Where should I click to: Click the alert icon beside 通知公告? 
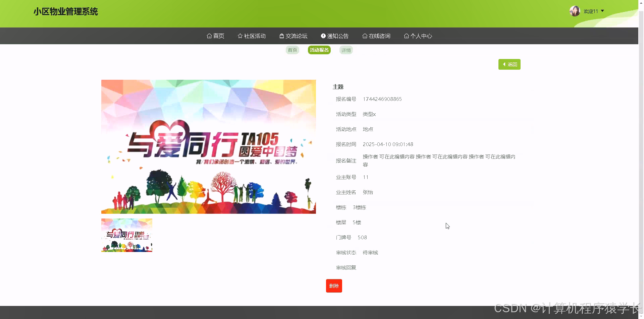[x=323, y=36]
